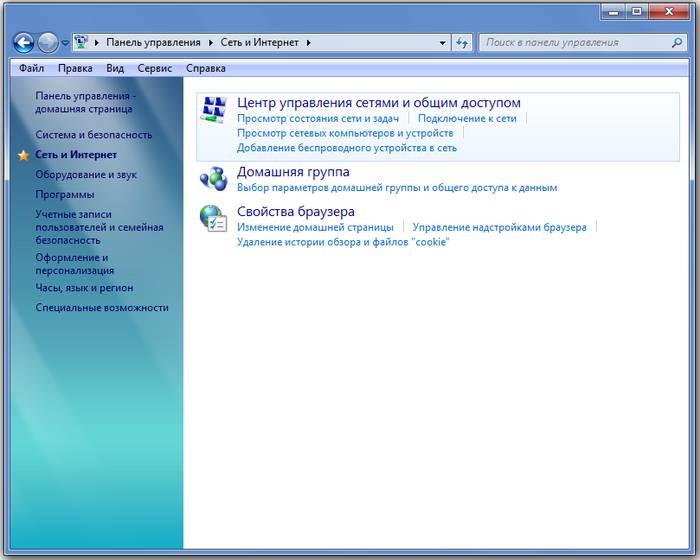Open the Файл menu
Viewport: 700px width, 560px height.
pyautogui.click(x=31, y=68)
